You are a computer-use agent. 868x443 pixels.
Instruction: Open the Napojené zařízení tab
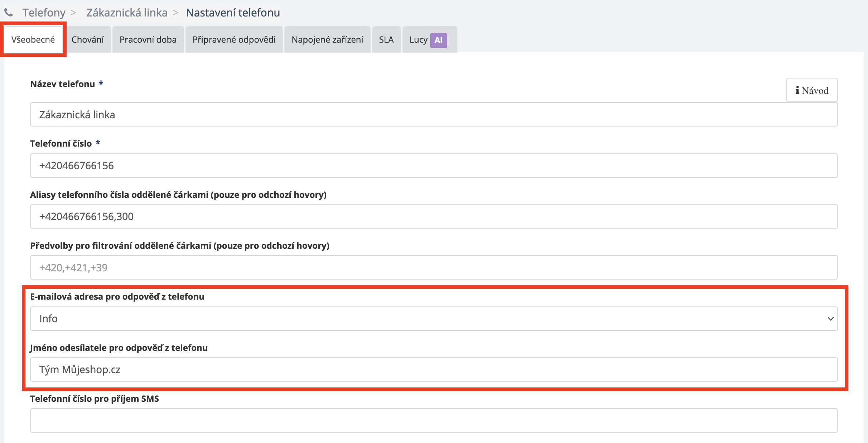327,39
